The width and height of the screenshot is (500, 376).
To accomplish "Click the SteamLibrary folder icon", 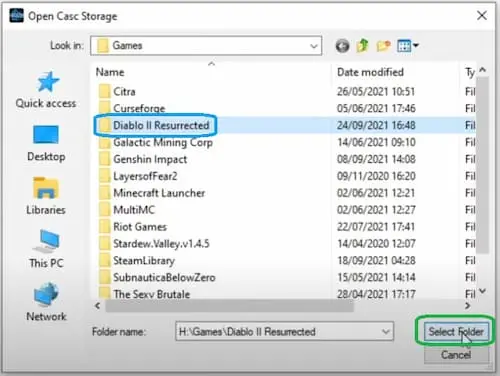I will click(105, 260).
